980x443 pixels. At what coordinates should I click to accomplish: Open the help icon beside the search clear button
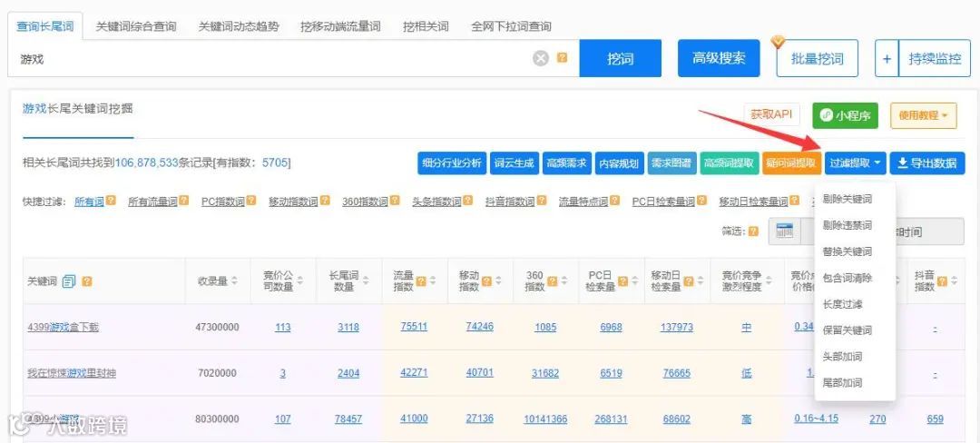tap(562, 57)
